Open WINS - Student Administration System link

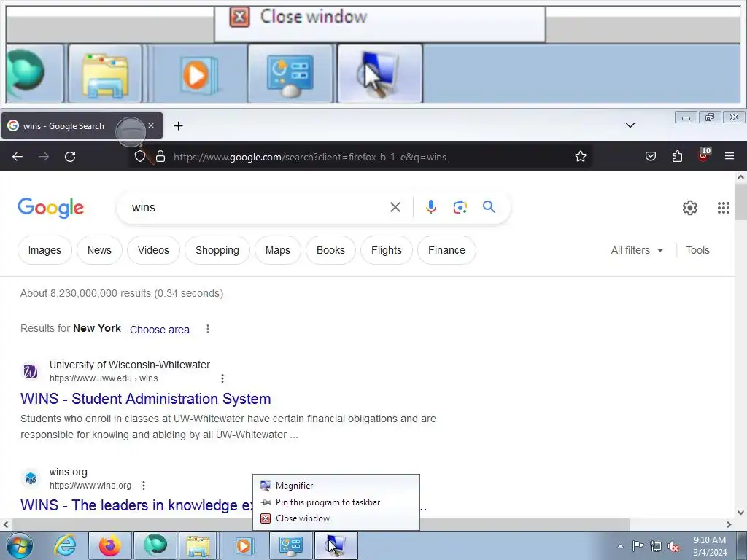coord(146,399)
